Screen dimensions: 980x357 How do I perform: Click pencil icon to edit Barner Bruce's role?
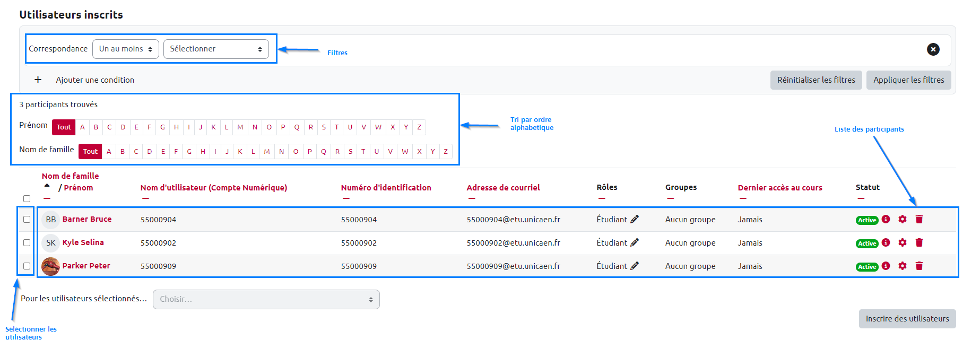click(x=635, y=219)
